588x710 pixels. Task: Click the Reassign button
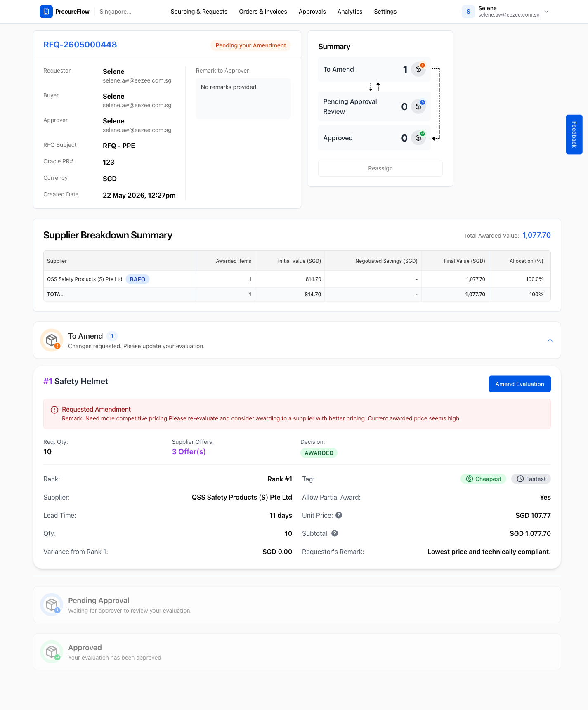pos(380,168)
